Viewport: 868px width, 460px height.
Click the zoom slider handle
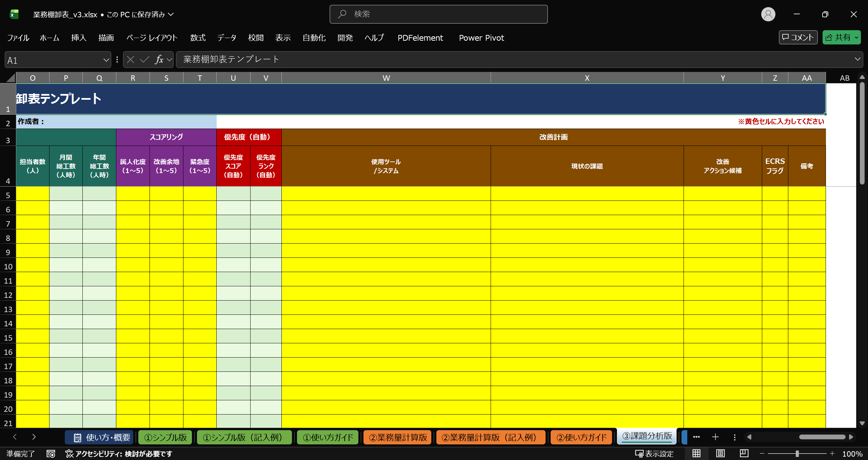[797, 454]
